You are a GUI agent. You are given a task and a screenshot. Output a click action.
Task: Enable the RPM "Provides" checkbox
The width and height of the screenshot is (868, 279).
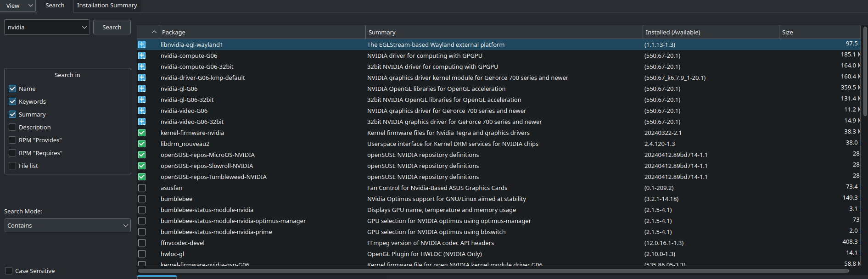(x=12, y=140)
